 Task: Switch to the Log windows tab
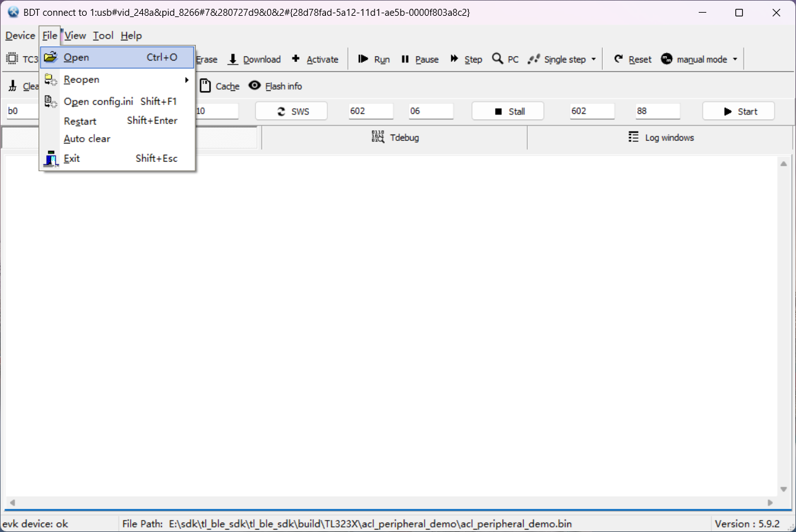point(660,138)
